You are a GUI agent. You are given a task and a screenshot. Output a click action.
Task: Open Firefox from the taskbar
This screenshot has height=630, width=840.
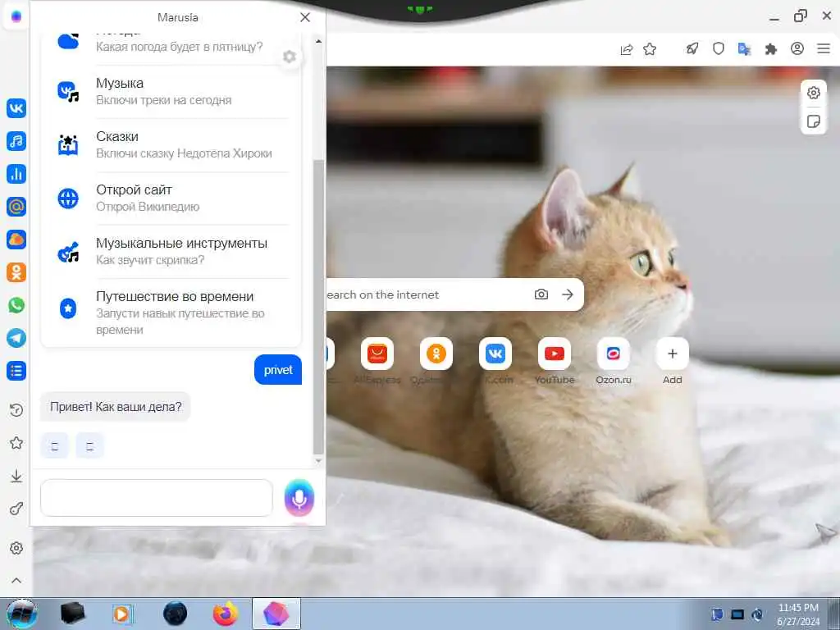click(226, 614)
